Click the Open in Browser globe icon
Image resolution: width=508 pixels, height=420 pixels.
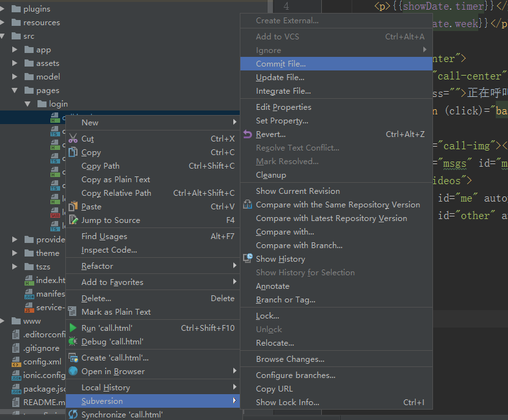coord(73,371)
